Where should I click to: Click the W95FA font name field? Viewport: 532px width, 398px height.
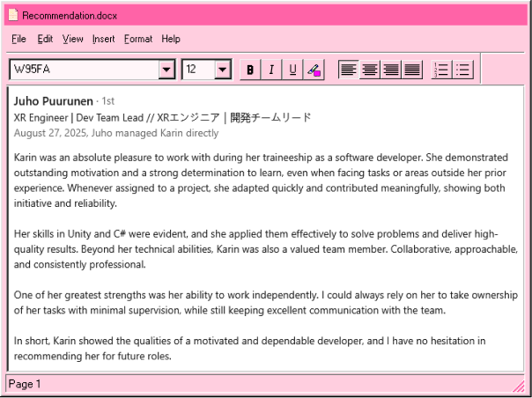click(x=85, y=70)
